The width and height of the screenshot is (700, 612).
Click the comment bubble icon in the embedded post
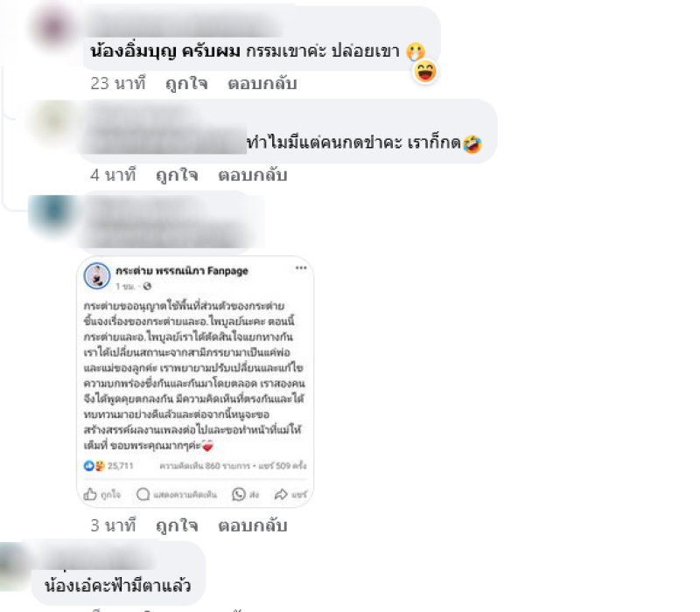tap(143, 494)
